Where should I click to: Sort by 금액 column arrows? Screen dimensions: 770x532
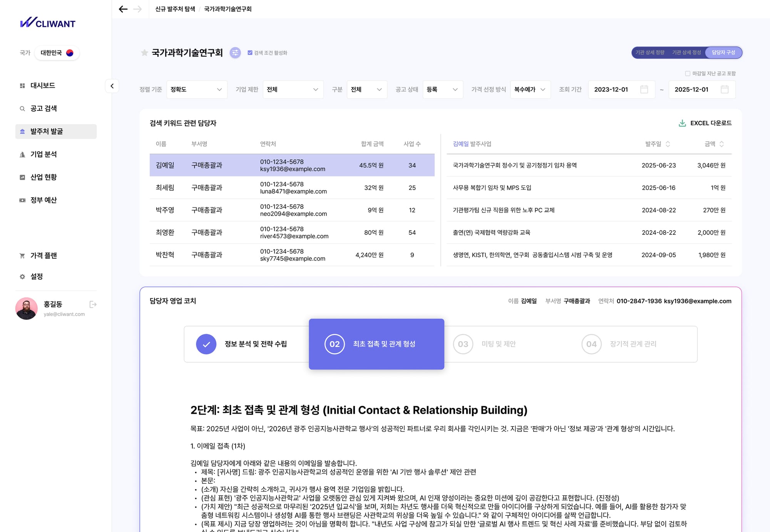point(721,144)
